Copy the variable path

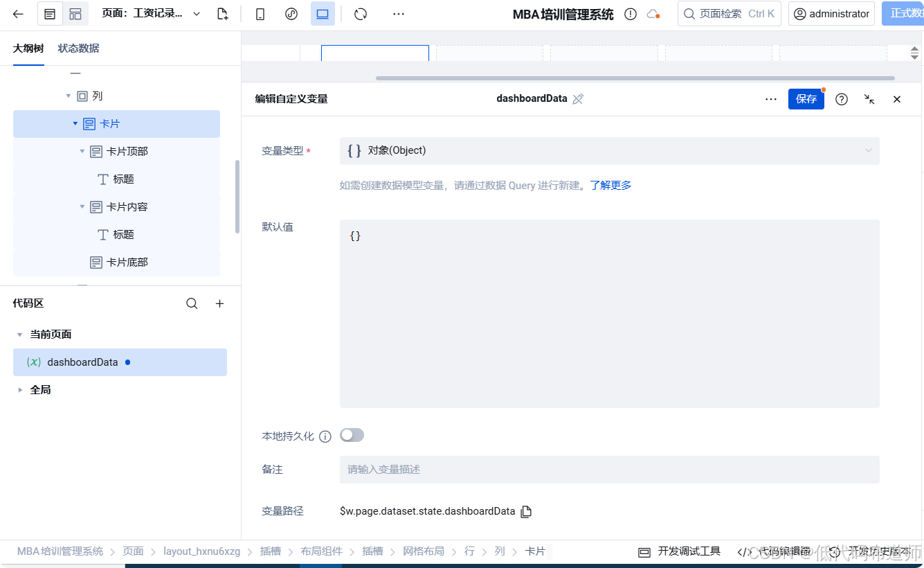pyautogui.click(x=526, y=512)
